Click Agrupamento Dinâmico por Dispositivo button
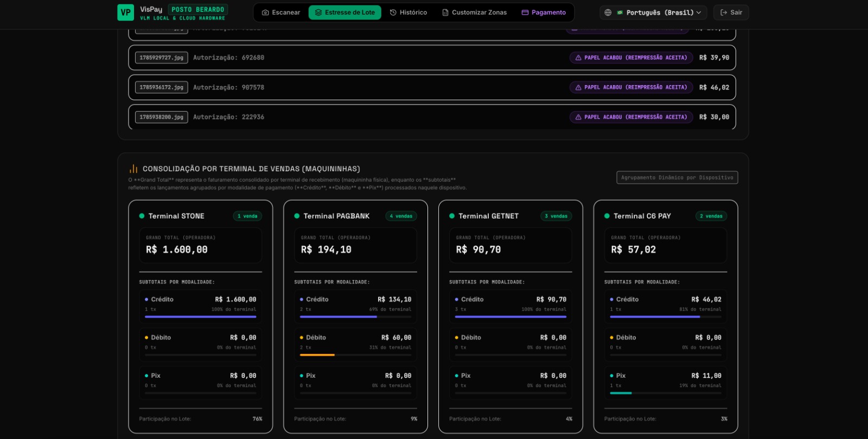 tap(677, 178)
